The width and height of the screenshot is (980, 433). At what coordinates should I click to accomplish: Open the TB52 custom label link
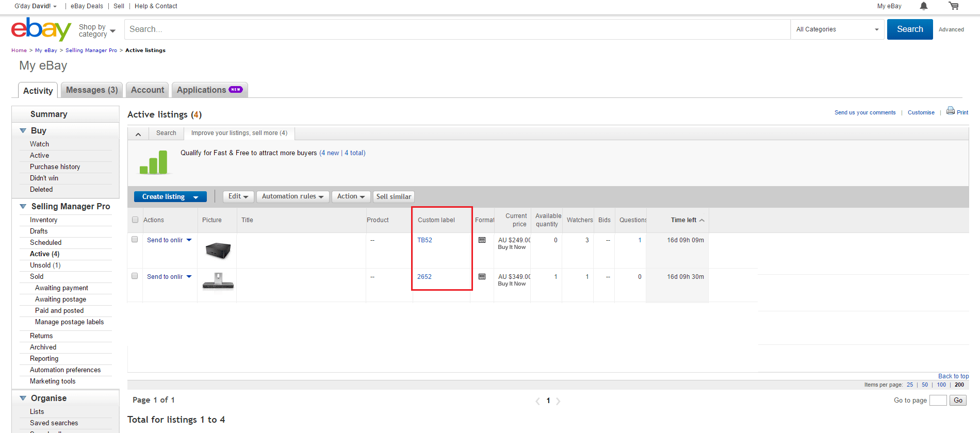[424, 240]
